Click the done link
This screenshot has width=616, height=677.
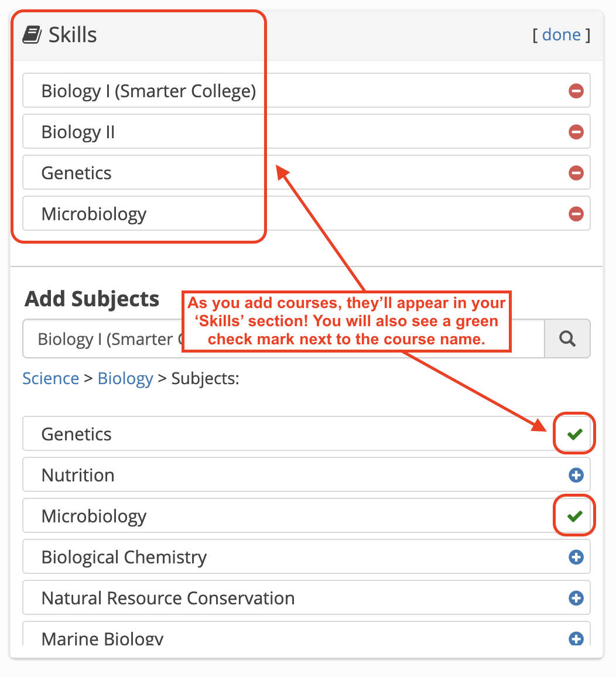pyautogui.click(x=561, y=35)
